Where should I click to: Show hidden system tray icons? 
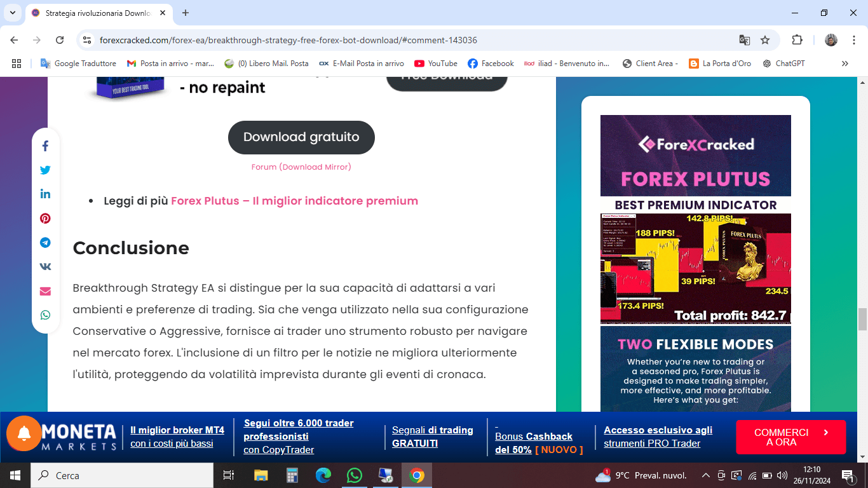705,475
